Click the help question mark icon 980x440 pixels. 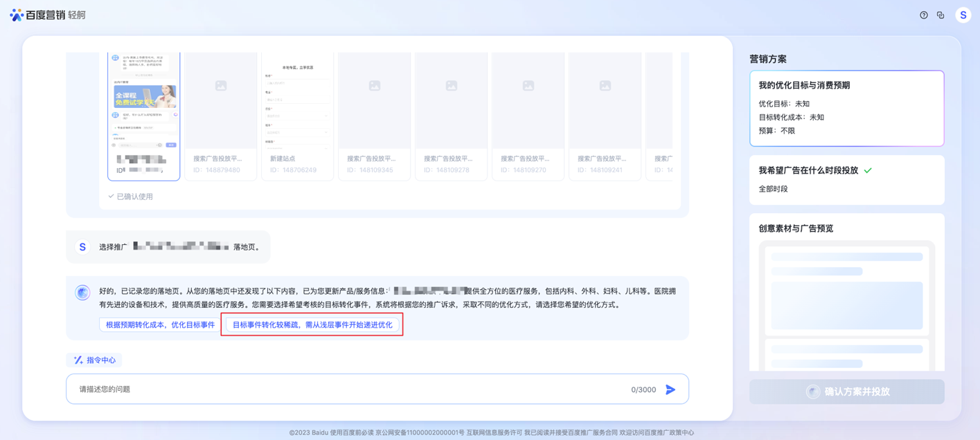pyautogui.click(x=923, y=15)
